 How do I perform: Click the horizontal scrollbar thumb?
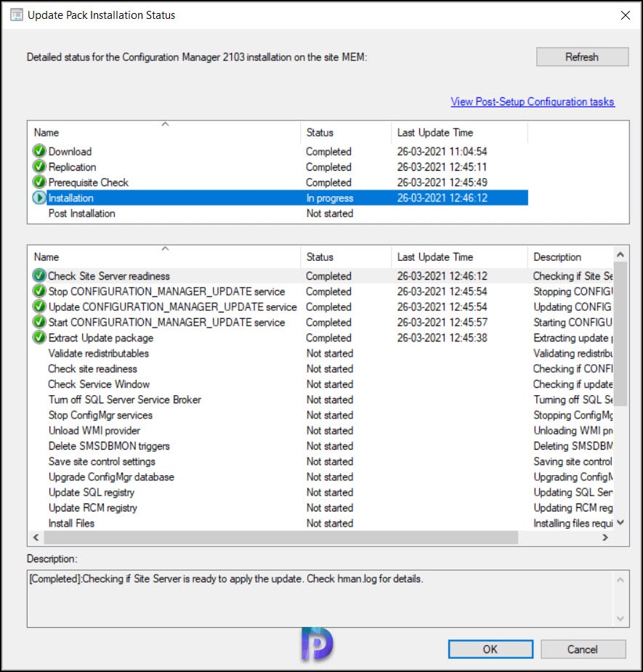(x=280, y=538)
